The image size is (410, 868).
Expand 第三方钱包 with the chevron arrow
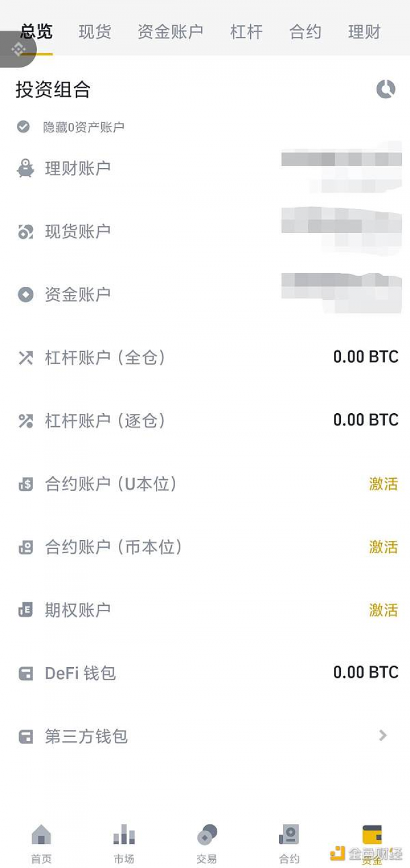point(383,735)
